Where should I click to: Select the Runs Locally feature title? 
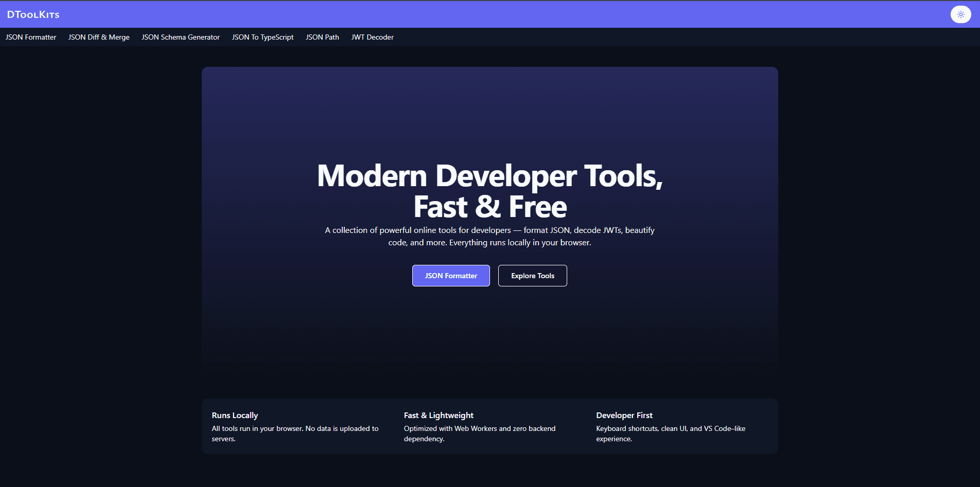[x=235, y=416]
